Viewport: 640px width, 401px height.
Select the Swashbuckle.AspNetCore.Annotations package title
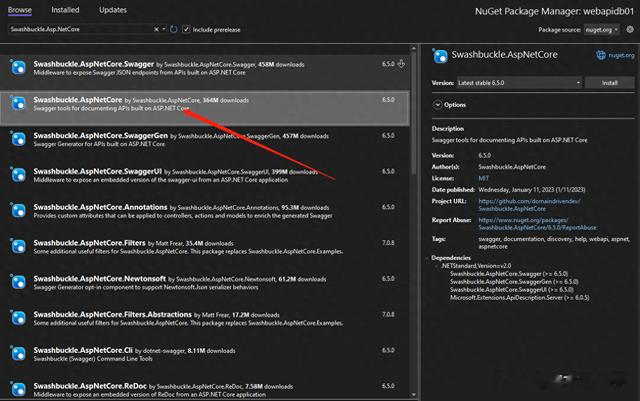[x=100, y=207]
